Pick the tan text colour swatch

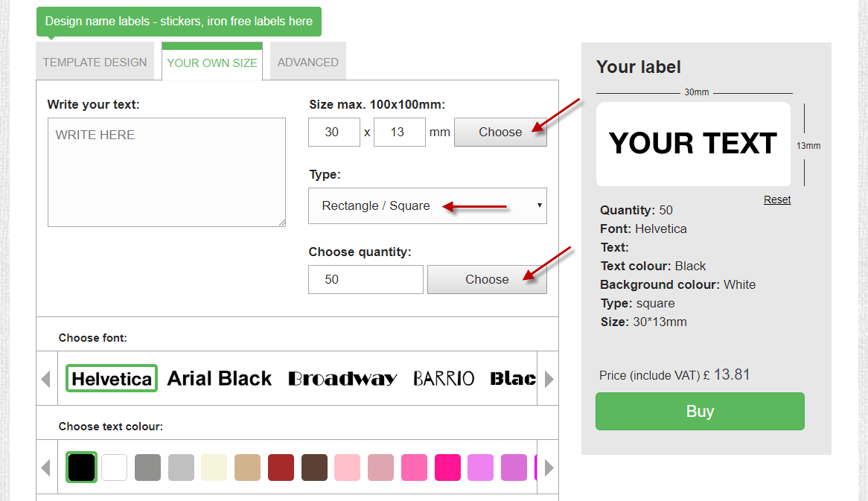pos(247,468)
